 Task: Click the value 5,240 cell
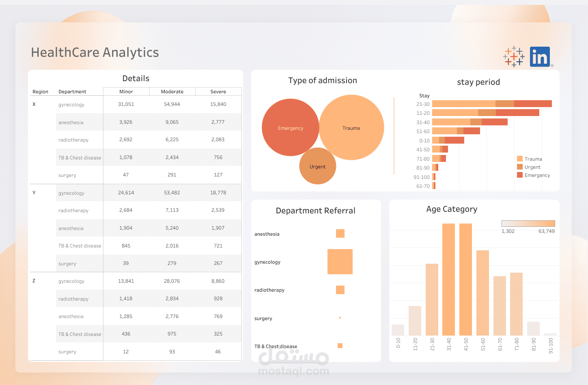pos(172,228)
